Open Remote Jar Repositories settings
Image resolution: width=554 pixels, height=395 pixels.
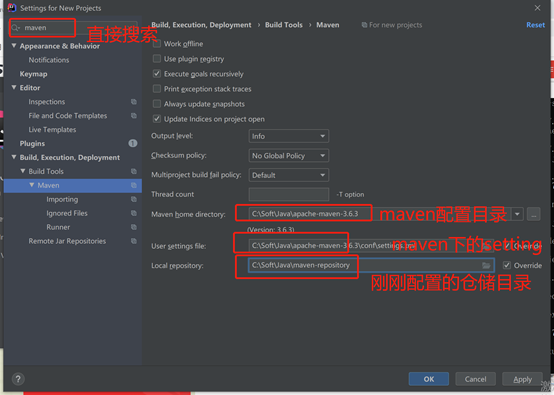coord(67,241)
